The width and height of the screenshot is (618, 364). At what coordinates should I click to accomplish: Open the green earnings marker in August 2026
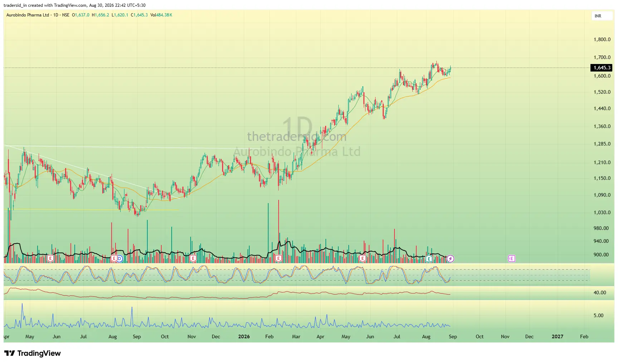(x=429, y=259)
